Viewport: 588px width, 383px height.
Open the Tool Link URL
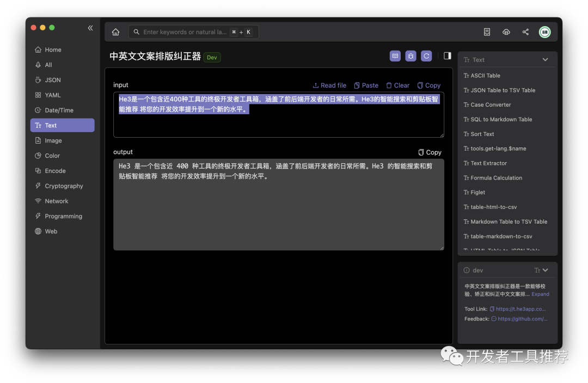[x=520, y=309]
